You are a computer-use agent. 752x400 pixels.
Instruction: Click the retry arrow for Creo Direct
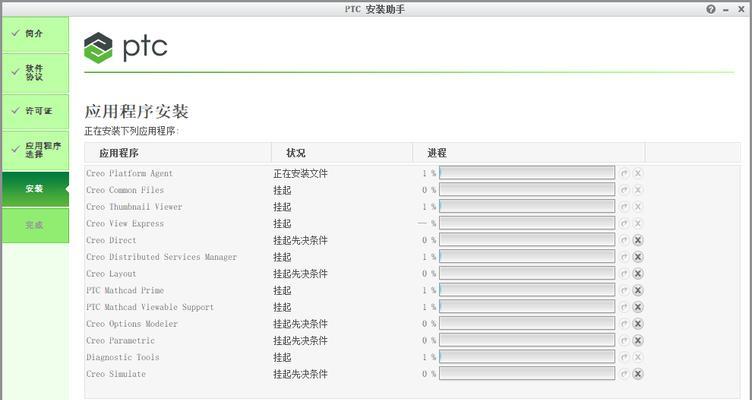(x=624, y=240)
